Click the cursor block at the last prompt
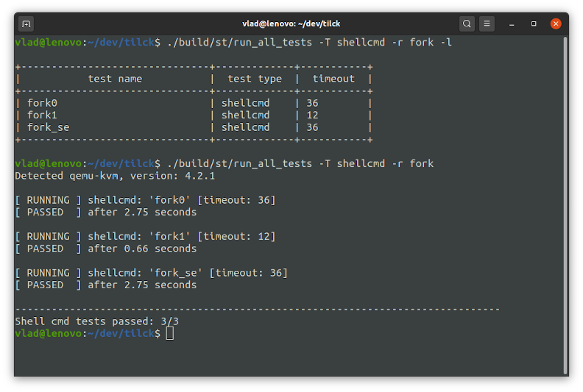 pos(170,334)
